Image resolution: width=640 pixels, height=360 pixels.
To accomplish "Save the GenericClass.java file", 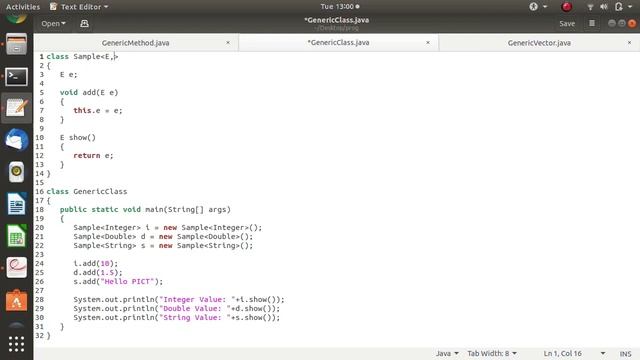I will pos(567,23).
